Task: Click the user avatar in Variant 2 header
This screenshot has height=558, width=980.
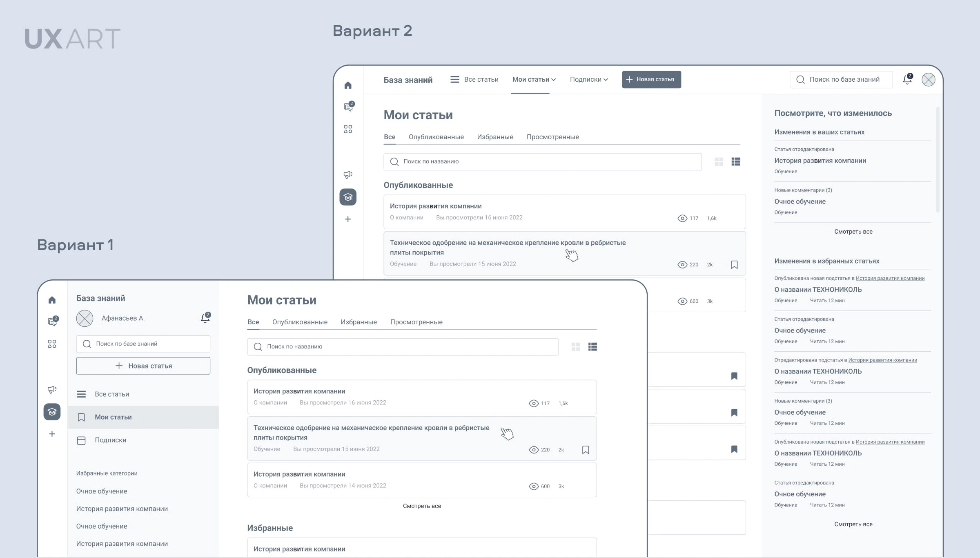Action: tap(928, 79)
